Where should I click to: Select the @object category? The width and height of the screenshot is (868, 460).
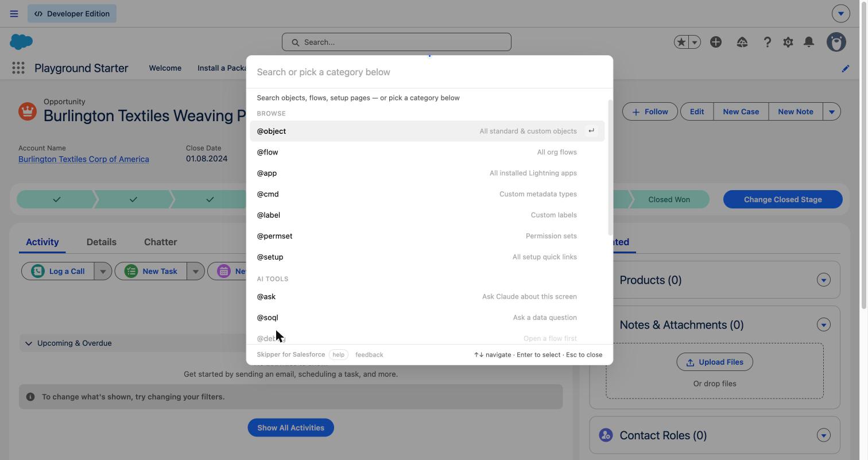[x=427, y=131]
